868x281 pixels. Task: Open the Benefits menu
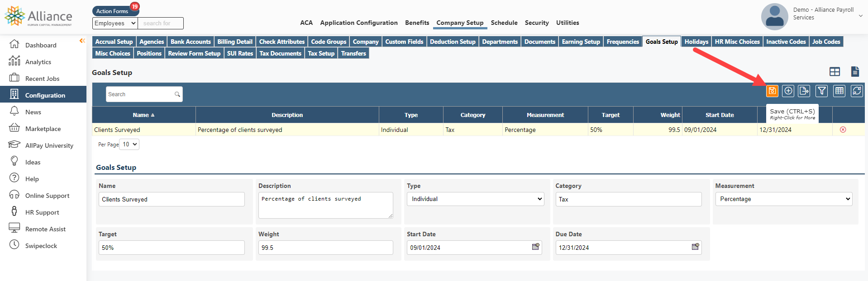(x=417, y=23)
